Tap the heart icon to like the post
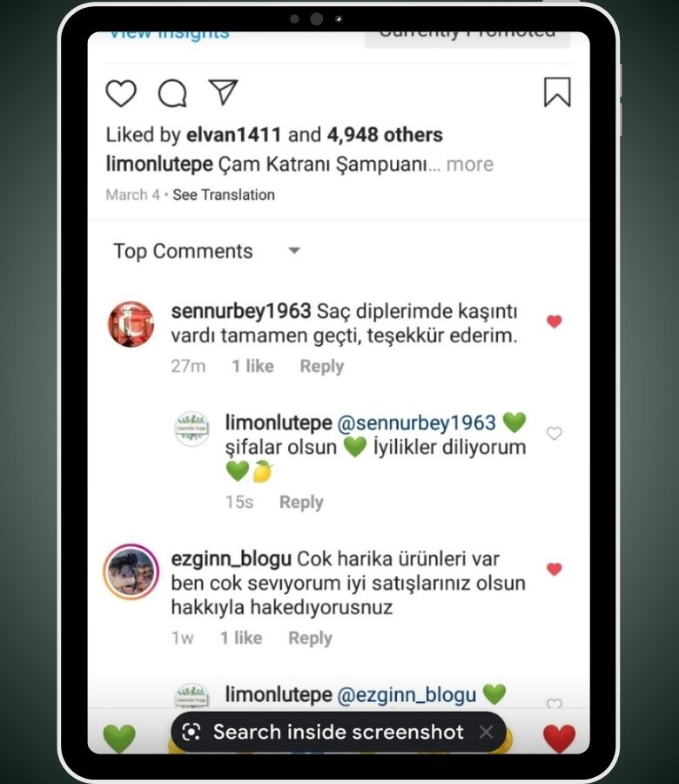This screenshot has width=679, height=784. coord(121,93)
